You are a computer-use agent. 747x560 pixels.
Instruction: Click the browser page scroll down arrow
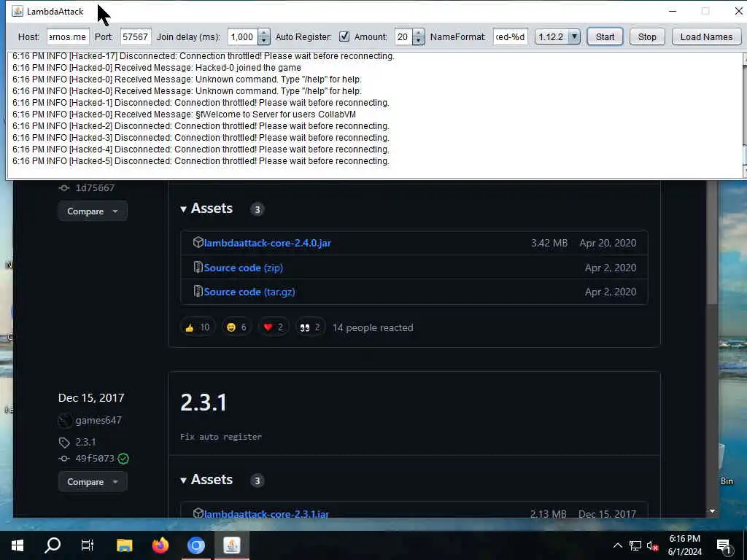point(712,511)
